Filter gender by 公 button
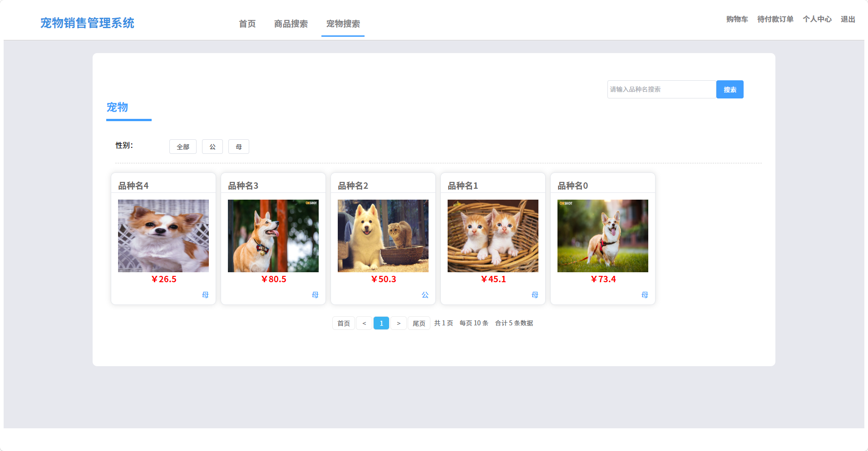Viewport: 868px width, 451px height. tap(212, 147)
